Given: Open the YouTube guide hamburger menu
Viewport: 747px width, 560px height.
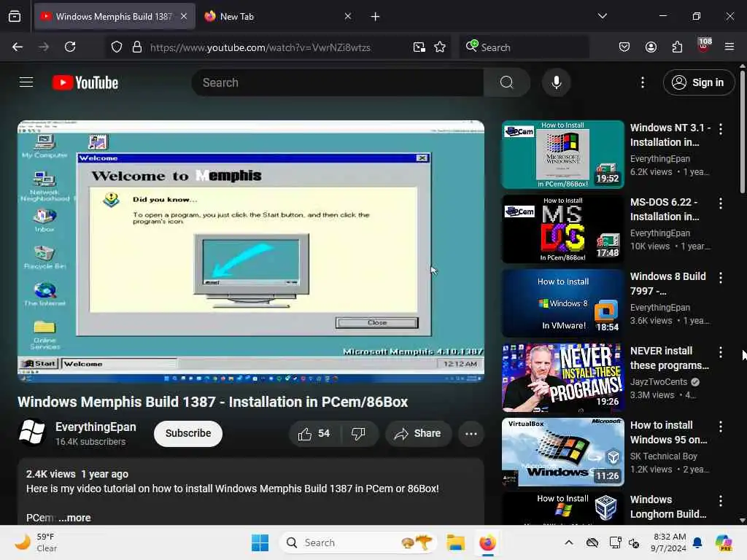Looking at the screenshot, I should pos(26,82).
